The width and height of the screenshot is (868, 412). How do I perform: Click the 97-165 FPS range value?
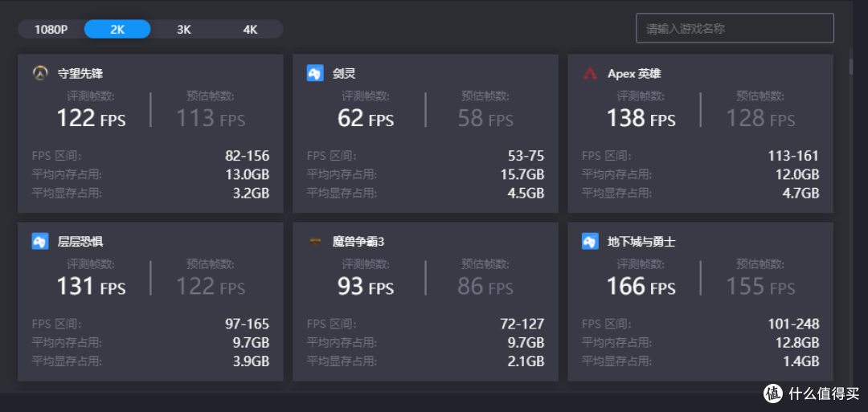247,324
